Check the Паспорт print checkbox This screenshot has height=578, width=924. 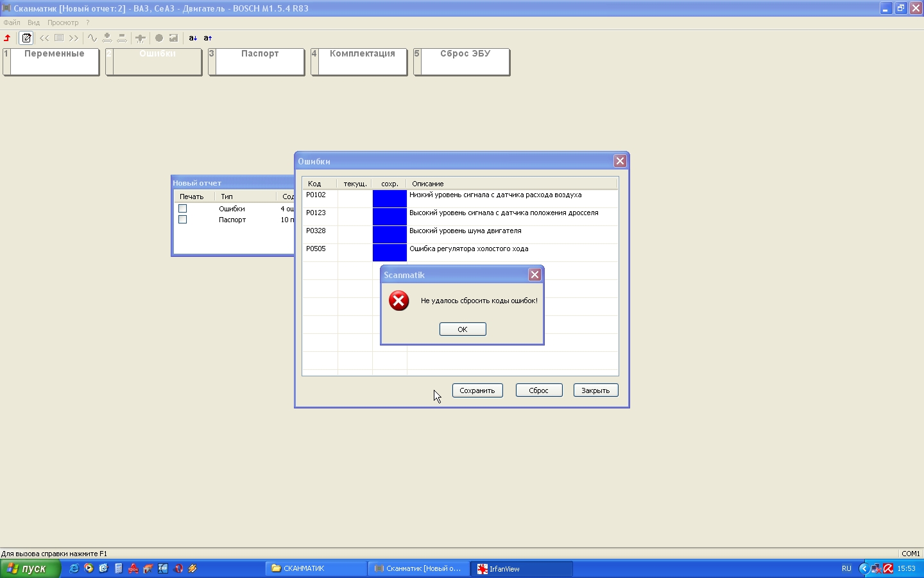pos(183,220)
